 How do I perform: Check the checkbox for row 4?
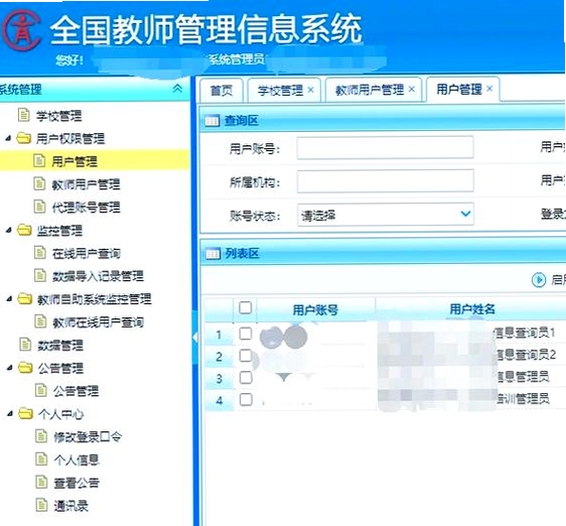click(x=246, y=400)
